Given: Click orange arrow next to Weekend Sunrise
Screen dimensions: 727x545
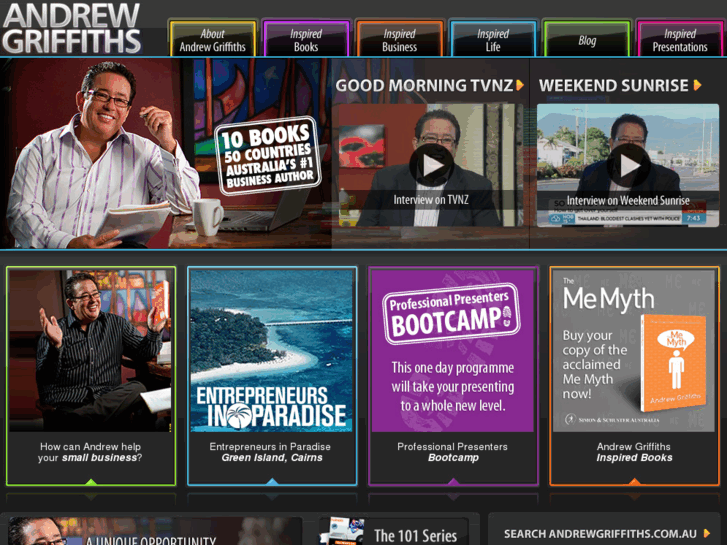Looking at the screenshot, I should point(697,85).
